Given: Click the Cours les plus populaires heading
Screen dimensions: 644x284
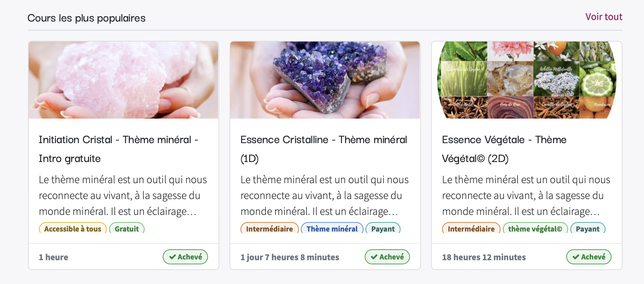Looking at the screenshot, I should pyautogui.click(x=86, y=18).
